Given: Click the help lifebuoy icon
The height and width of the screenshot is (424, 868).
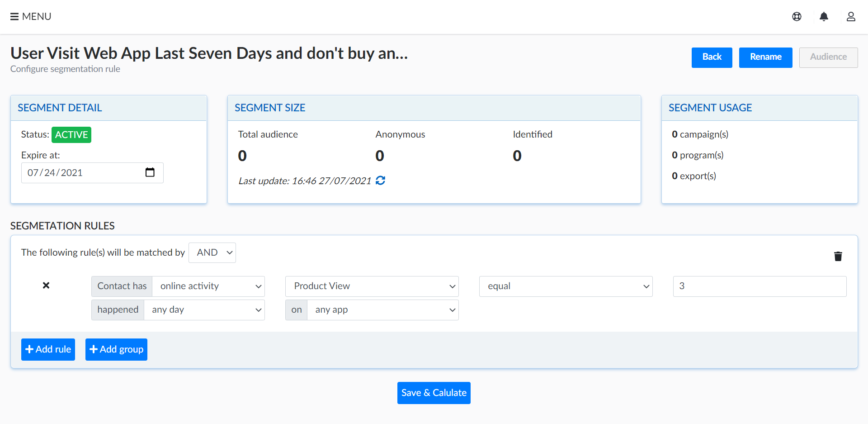Looking at the screenshot, I should (x=797, y=17).
